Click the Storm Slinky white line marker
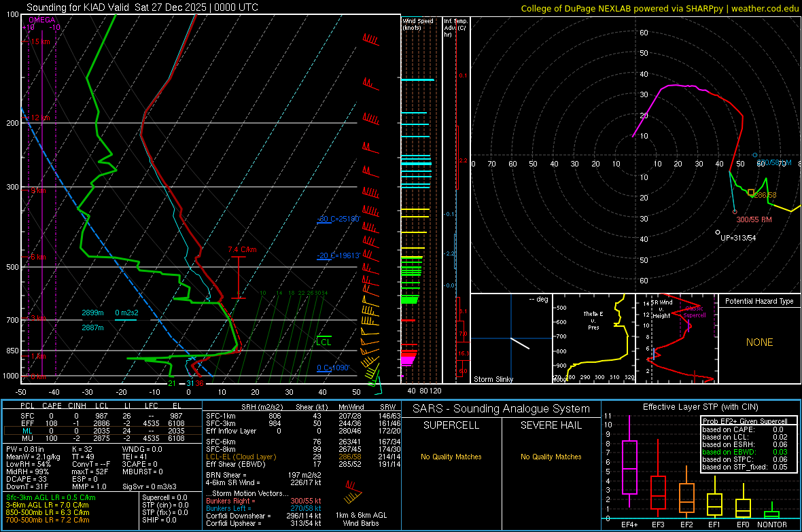 pyautogui.click(x=520, y=343)
